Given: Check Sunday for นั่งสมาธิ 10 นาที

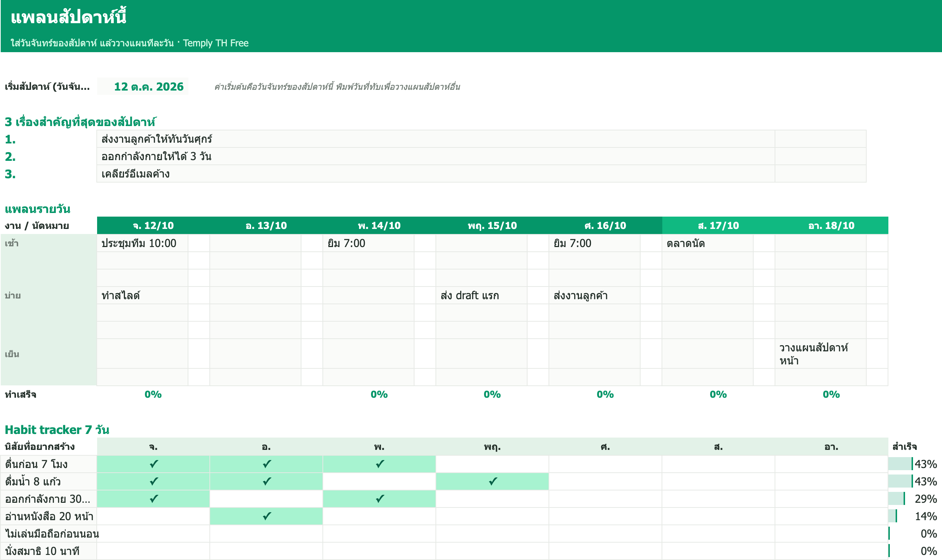Looking at the screenshot, I should click(x=831, y=551).
